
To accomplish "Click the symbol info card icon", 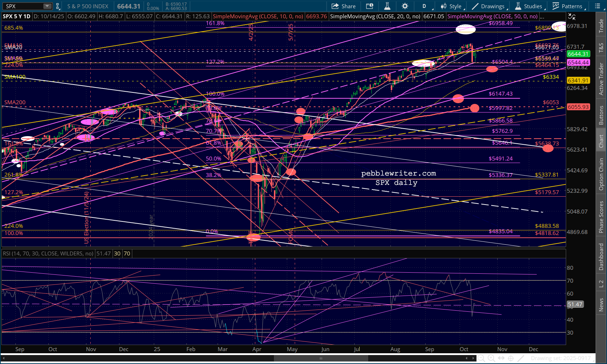I will (370, 6).
